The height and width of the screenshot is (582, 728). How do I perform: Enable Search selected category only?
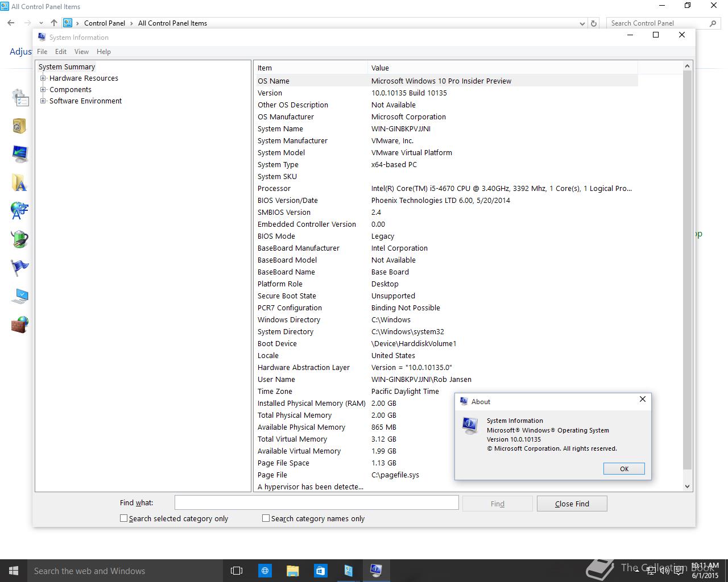click(123, 518)
